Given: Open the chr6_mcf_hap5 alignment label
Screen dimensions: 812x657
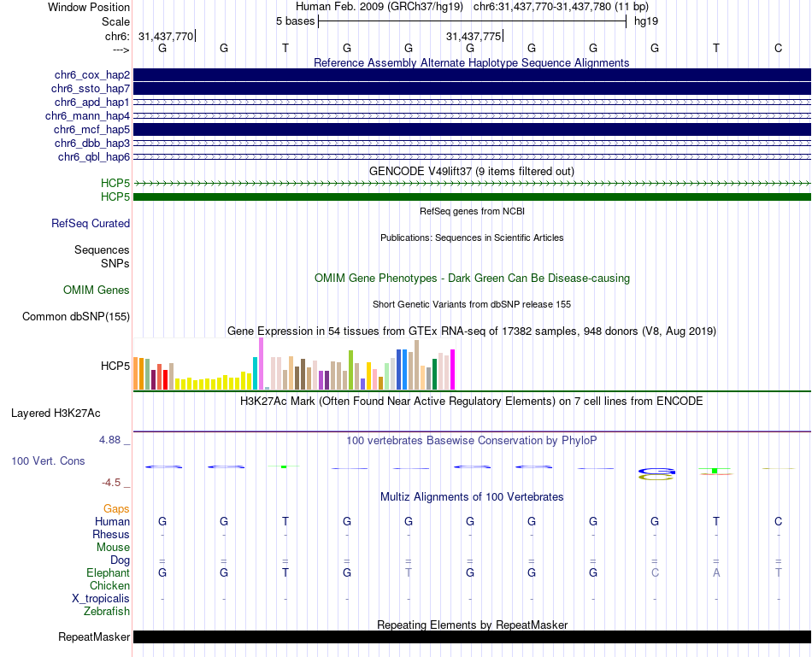Looking at the screenshot, I should (x=91, y=129).
